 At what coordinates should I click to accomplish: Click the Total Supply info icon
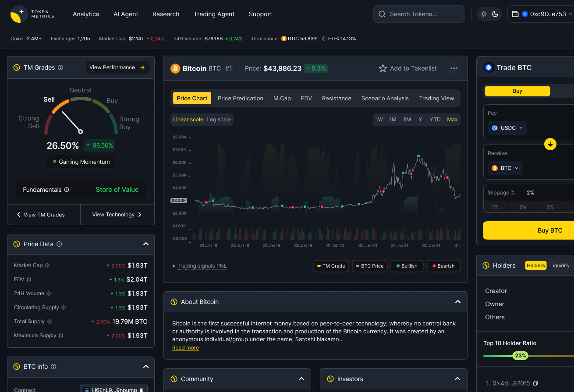click(50, 321)
